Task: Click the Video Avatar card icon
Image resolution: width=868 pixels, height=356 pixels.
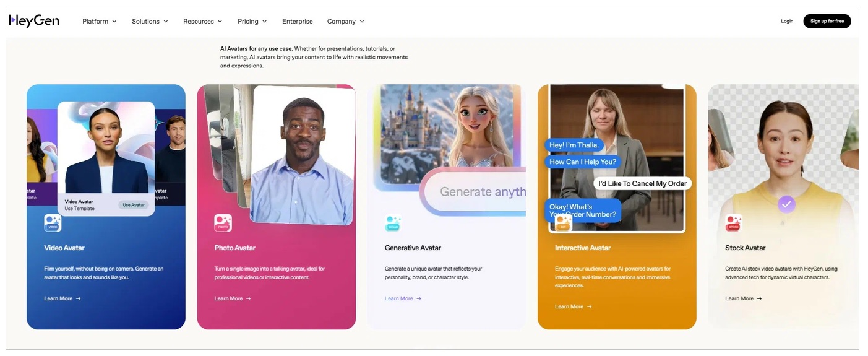Action: (x=53, y=223)
